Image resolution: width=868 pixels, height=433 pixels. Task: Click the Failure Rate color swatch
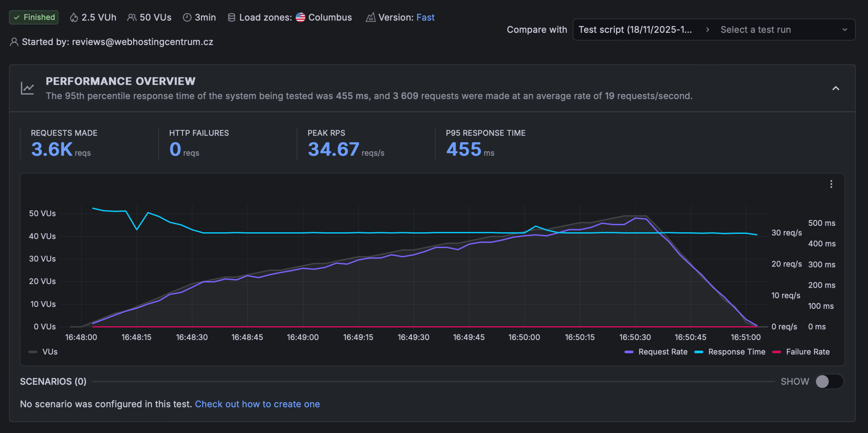[x=776, y=352]
